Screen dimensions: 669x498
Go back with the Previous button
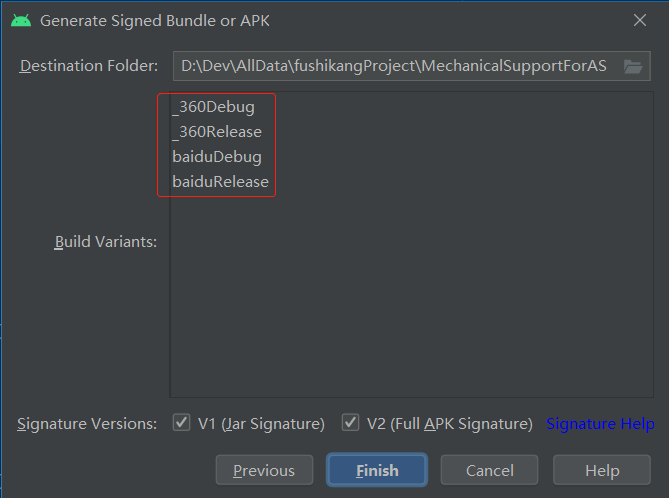coord(264,470)
